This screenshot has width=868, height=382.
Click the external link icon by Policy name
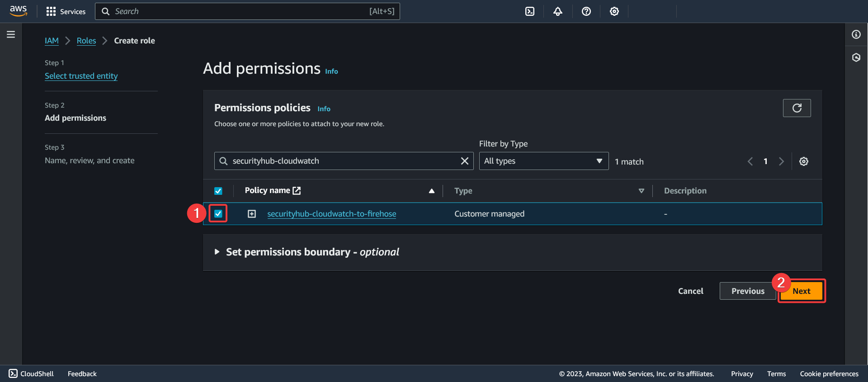point(297,191)
